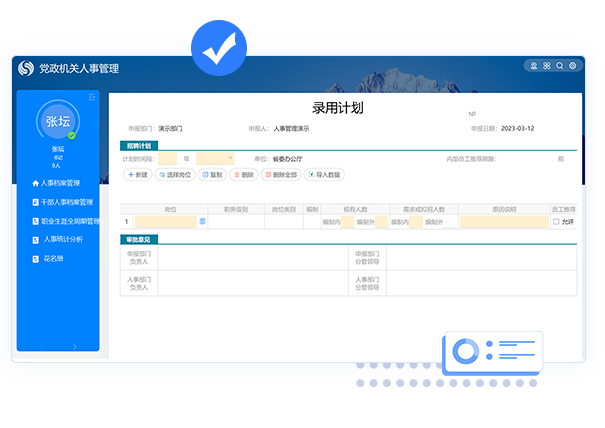Click the 申报部门负责人 opinion cell
Viewport: 605px width, 428px height.
point(253,258)
